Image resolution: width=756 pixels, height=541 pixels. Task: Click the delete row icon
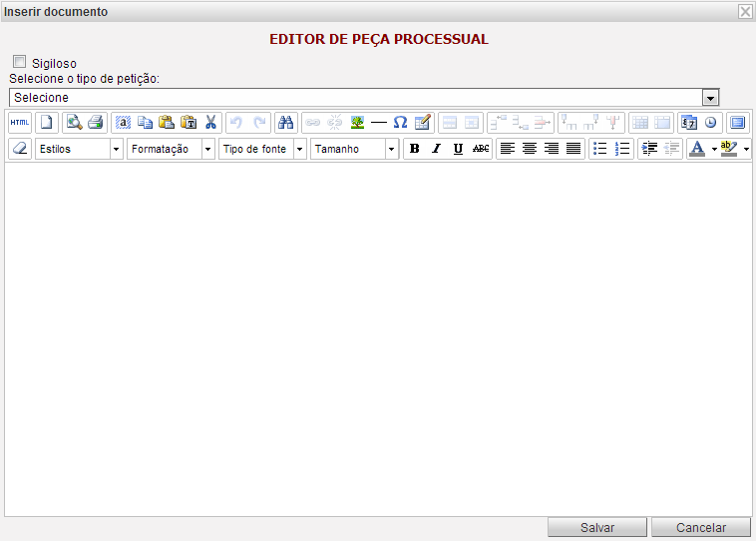543,123
